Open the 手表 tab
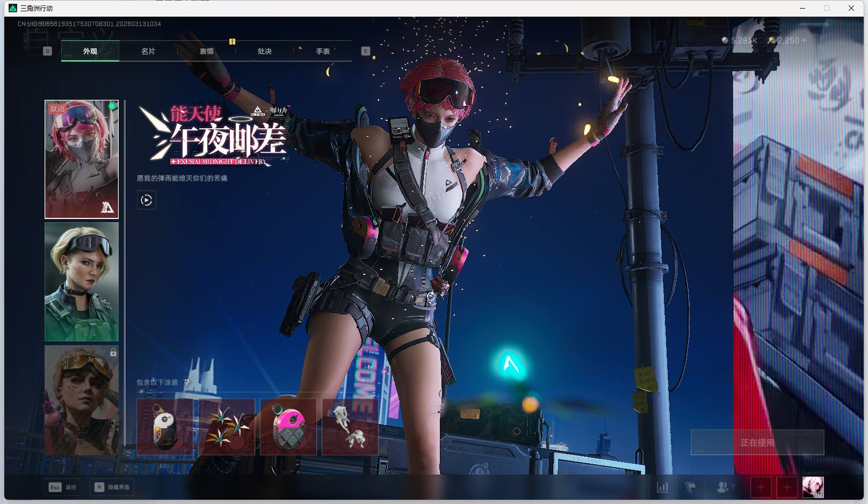 click(x=323, y=52)
